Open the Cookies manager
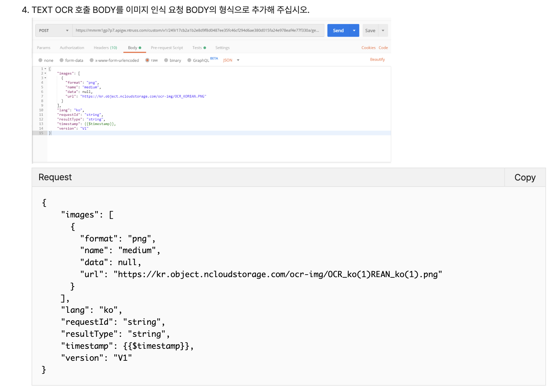Image resolution: width=558 pixels, height=392 pixels. click(x=368, y=48)
